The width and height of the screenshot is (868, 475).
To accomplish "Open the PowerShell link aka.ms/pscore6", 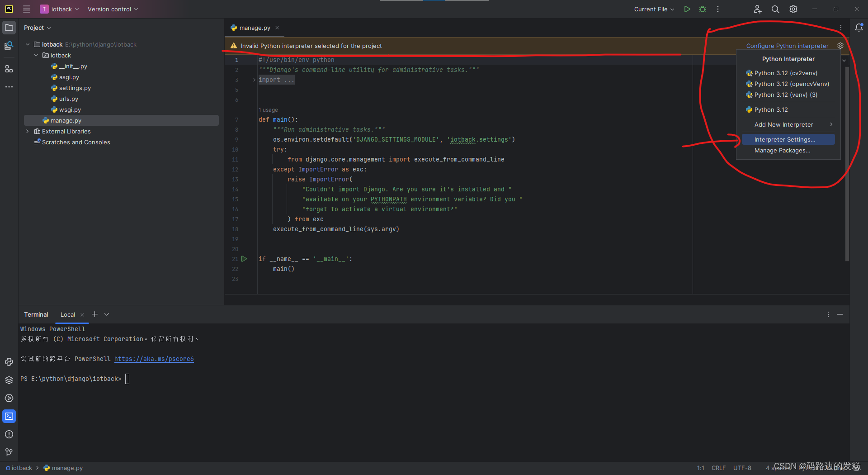I will [154, 359].
